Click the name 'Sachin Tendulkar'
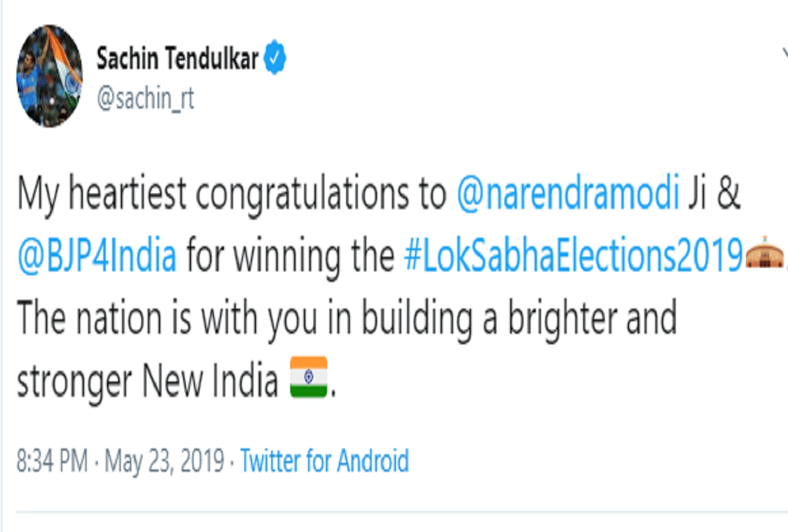The width and height of the screenshot is (788, 532). 179,56
